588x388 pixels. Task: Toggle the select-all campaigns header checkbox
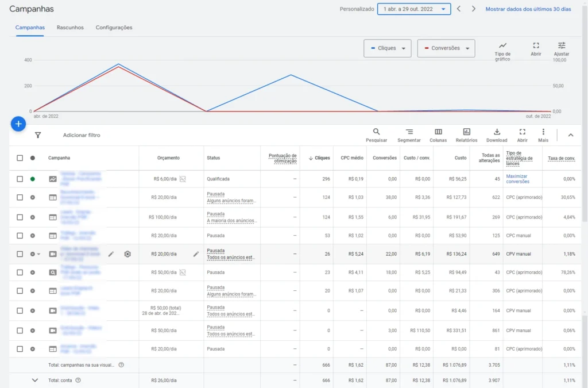pos(20,158)
